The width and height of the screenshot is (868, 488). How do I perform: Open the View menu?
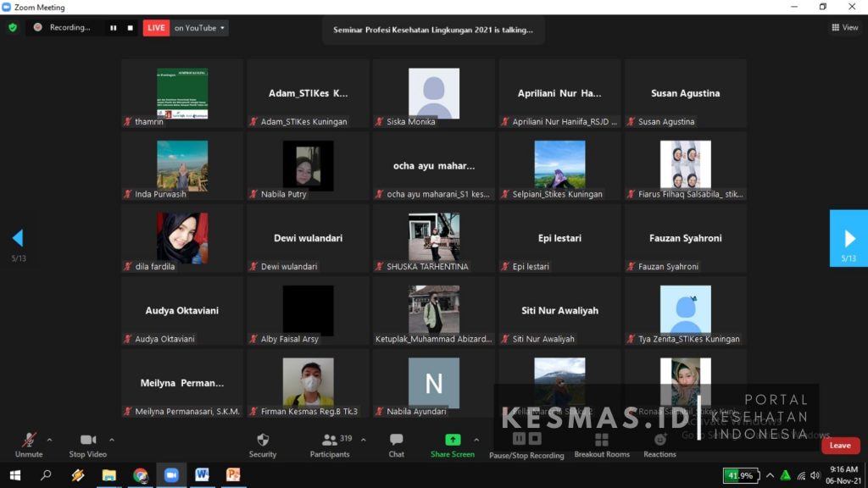point(845,27)
